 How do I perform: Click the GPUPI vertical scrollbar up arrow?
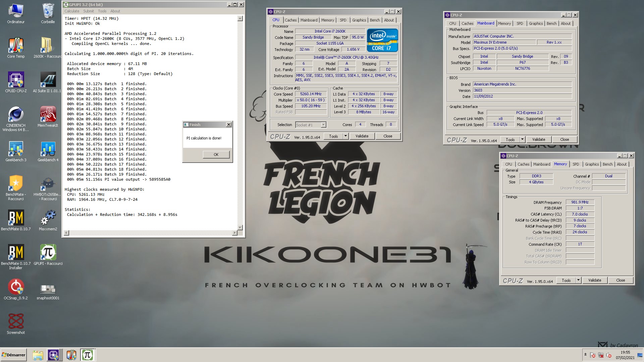(240, 18)
